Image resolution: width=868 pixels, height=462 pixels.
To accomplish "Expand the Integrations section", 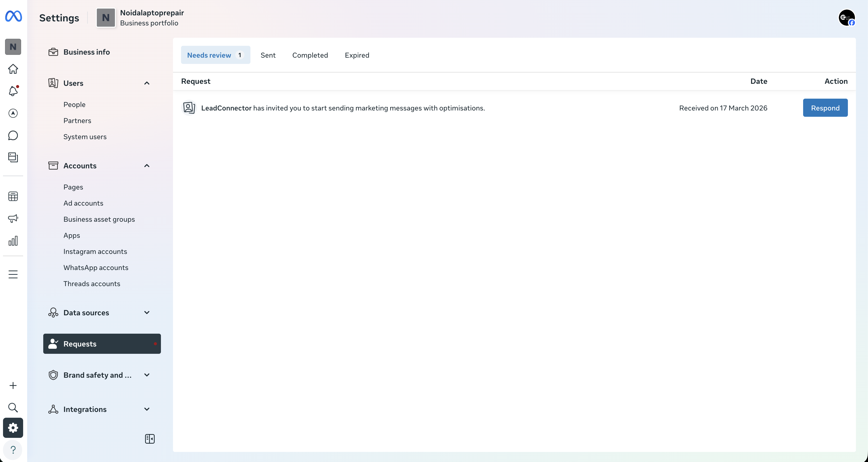I will [x=147, y=409].
